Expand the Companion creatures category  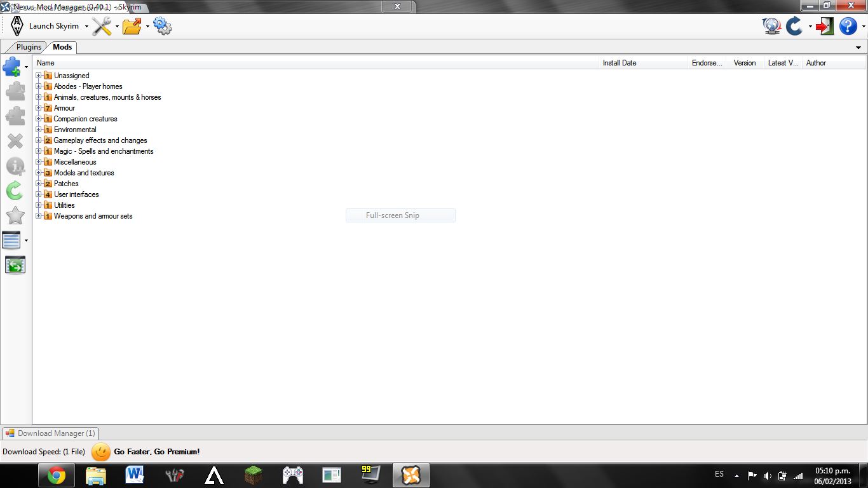(39, 119)
